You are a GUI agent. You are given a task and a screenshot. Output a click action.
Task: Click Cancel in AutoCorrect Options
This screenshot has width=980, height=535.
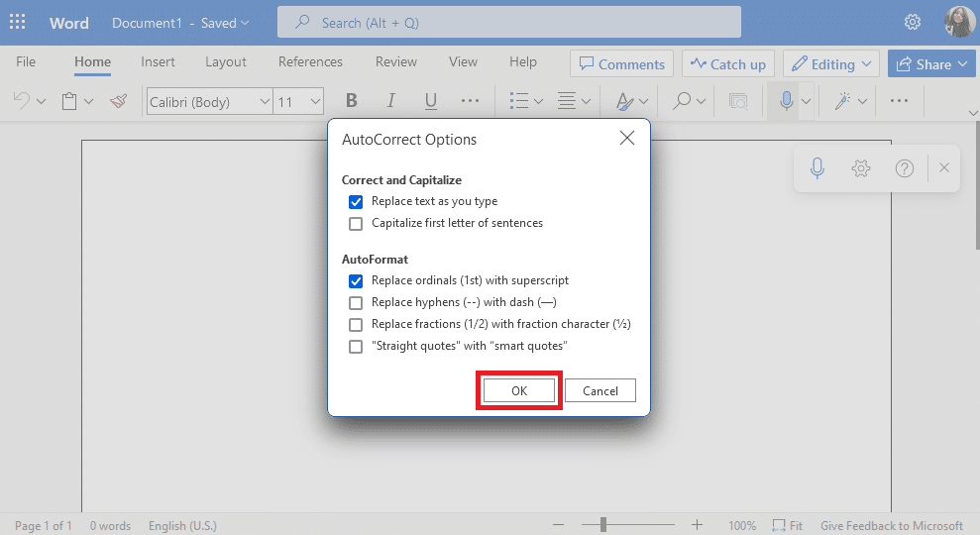[x=600, y=390]
